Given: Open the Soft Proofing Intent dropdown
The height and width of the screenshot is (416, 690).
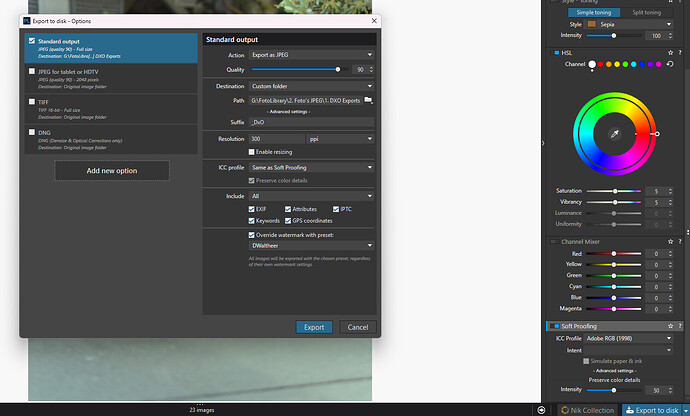Looking at the screenshot, I should [629, 350].
